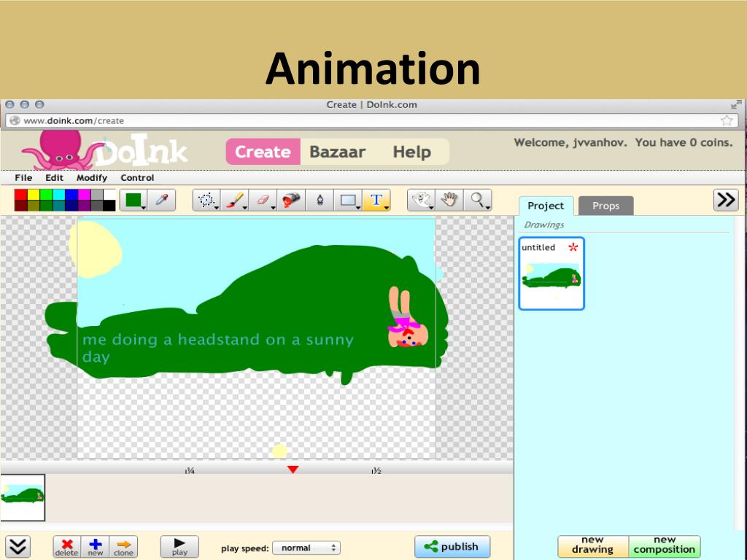Clone the current frame
This screenshot has height=560, width=747.
(123, 547)
